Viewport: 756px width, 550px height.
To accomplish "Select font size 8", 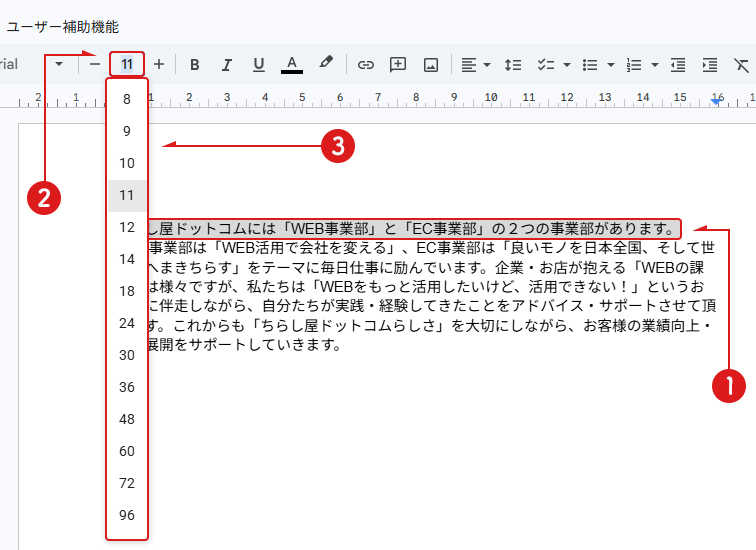I will [127, 99].
